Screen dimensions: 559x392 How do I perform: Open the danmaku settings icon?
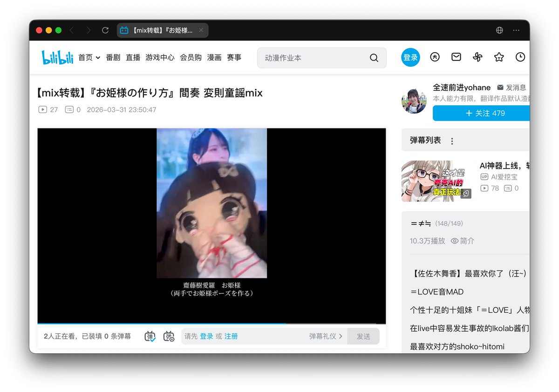pyautogui.click(x=169, y=336)
